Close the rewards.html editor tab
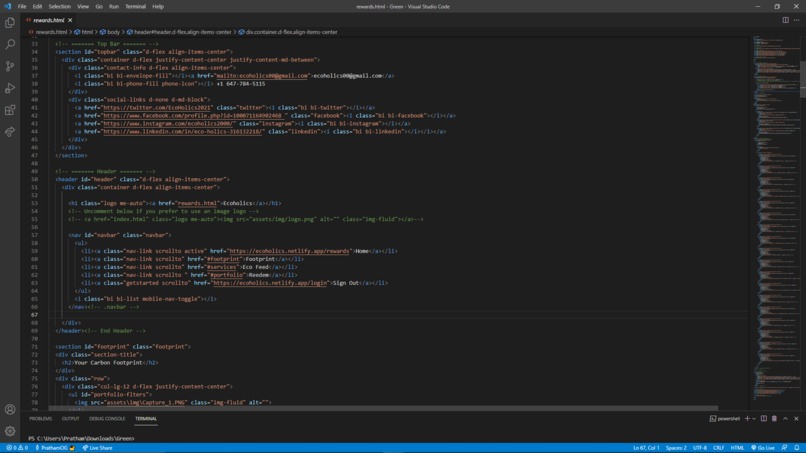The image size is (806, 453). point(70,20)
